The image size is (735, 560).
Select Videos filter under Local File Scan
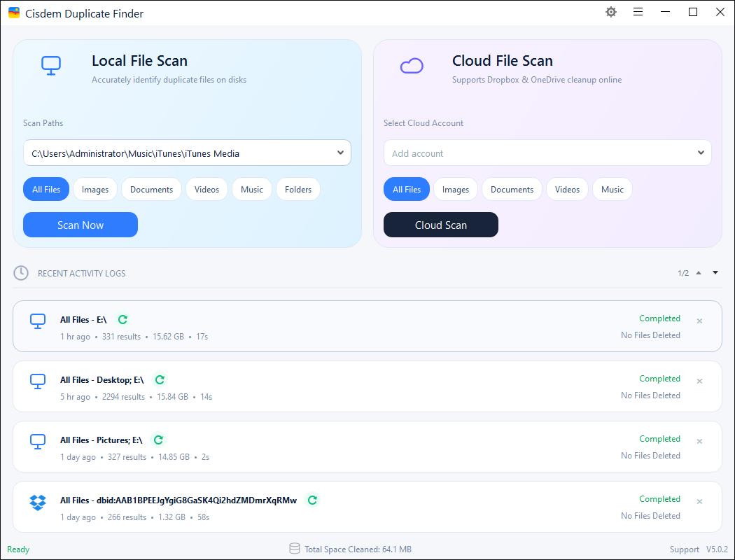[206, 189]
